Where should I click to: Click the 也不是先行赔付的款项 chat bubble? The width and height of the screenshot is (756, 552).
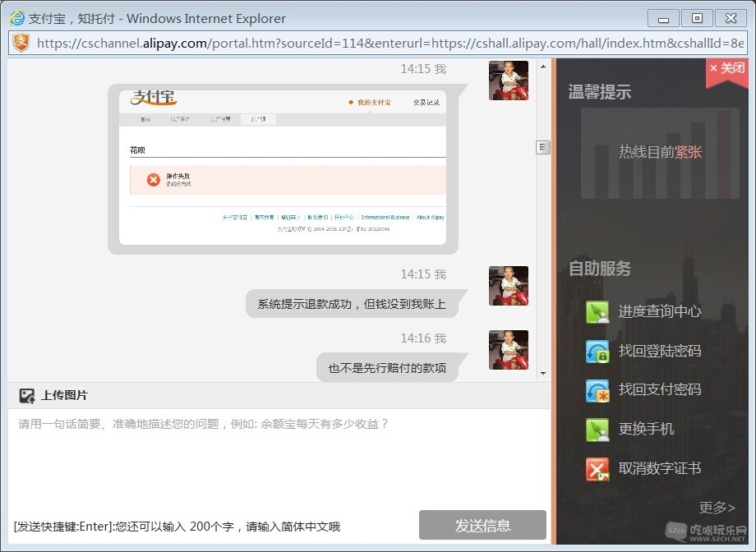387,368
